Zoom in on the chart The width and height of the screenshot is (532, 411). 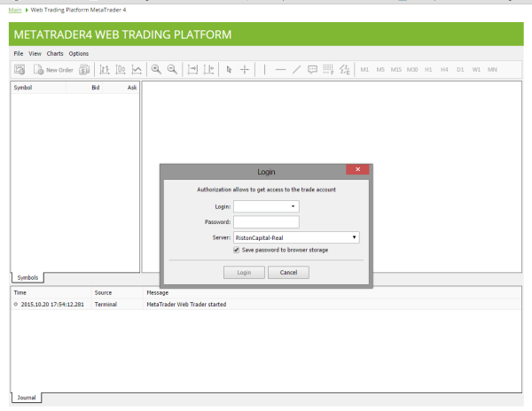tap(156, 69)
